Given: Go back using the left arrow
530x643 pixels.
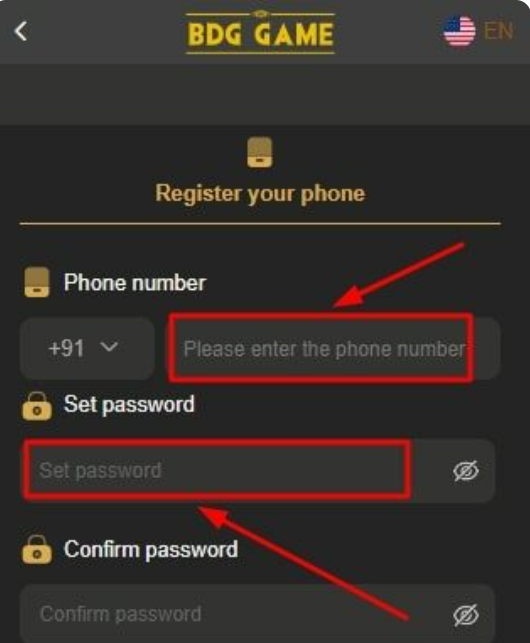Looking at the screenshot, I should click(x=21, y=31).
